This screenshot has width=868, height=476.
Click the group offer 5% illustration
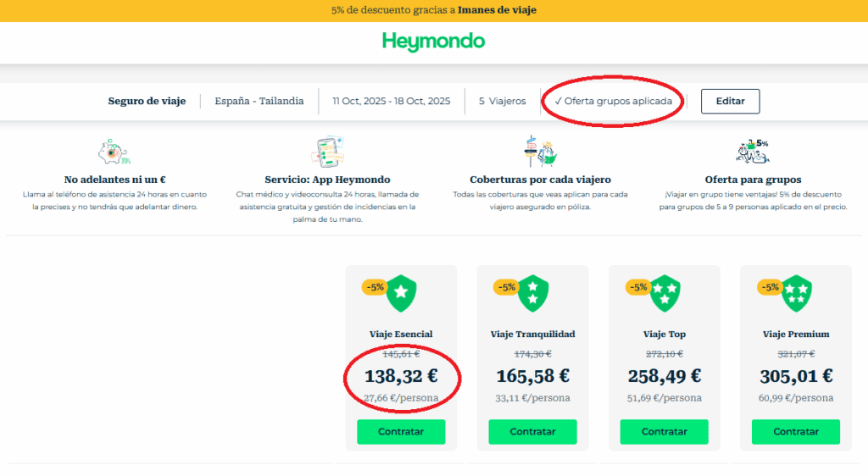point(753,152)
